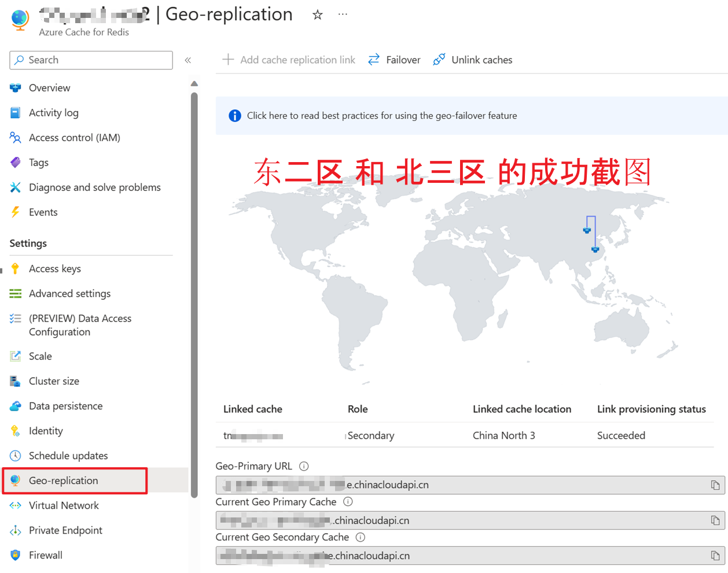Open the ellipsis more options menu
This screenshot has height=573, width=728.
coord(343,14)
